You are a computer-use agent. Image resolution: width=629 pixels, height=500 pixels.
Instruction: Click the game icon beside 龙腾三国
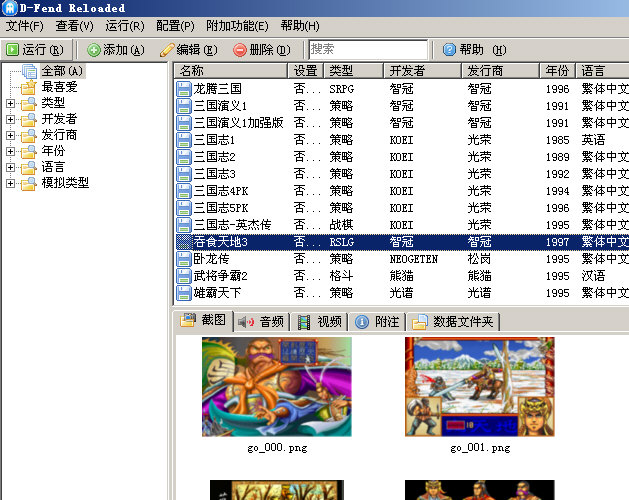pyautogui.click(x=184, y=88)
